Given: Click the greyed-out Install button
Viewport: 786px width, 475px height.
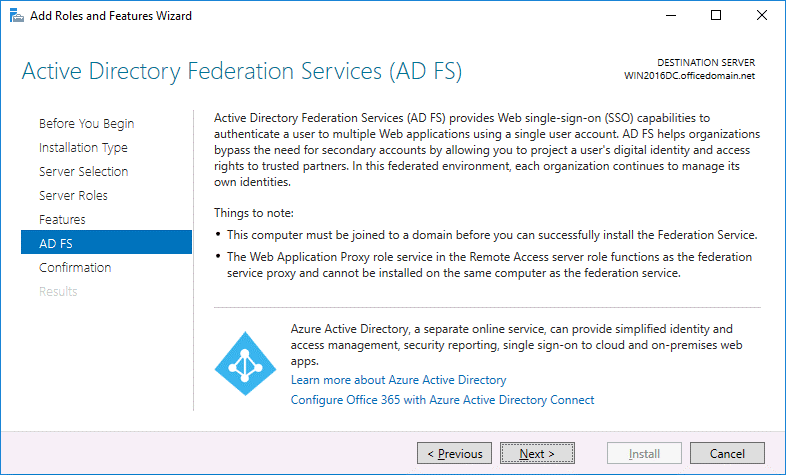Looking at the screenshot, I should click(x=643, y=454).
